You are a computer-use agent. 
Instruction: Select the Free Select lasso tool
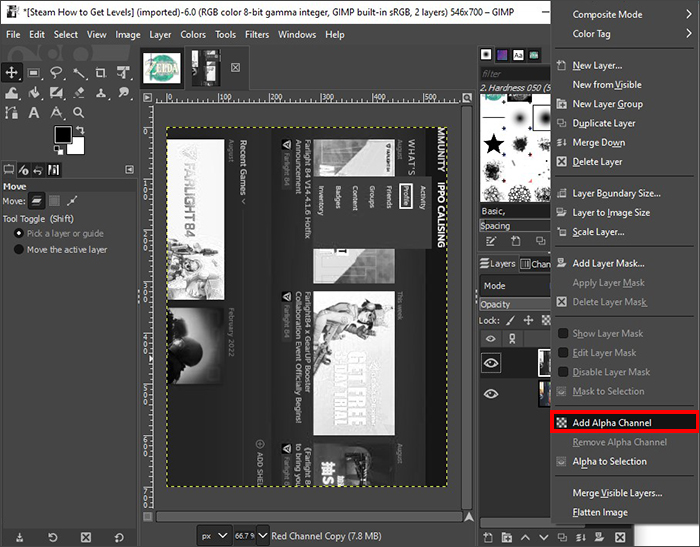57,72
